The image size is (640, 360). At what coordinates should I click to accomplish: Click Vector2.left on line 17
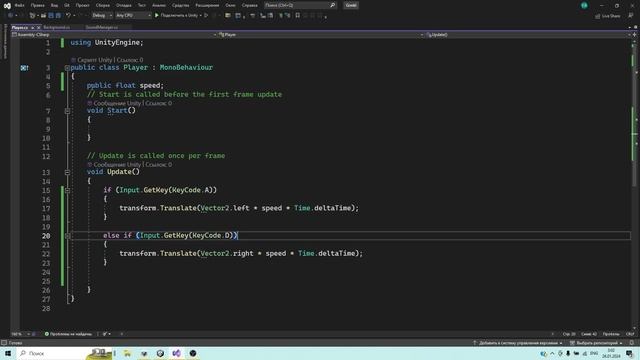pos(225,208)
